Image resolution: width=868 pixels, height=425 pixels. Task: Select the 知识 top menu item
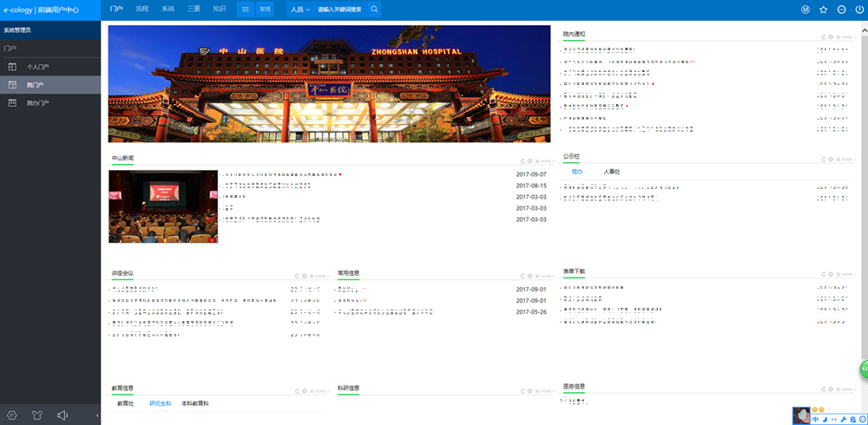(220, 9)
